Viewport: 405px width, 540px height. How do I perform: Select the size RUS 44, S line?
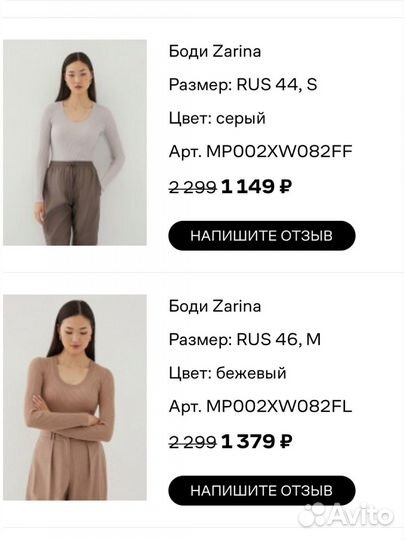[x=243, y=85]
